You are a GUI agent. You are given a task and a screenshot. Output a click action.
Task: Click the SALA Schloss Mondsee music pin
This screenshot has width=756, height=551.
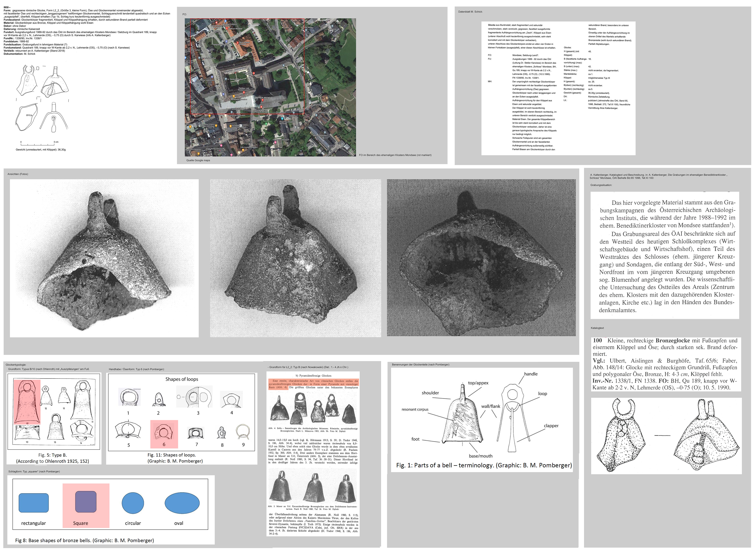pyautogui.click(x=238, y=43)
